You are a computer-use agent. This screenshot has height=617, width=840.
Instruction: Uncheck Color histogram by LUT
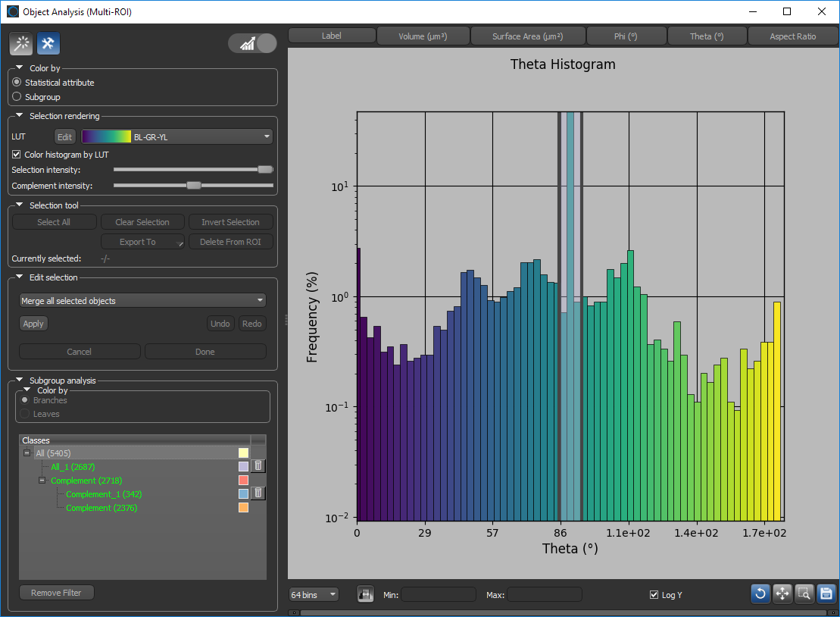17,155
